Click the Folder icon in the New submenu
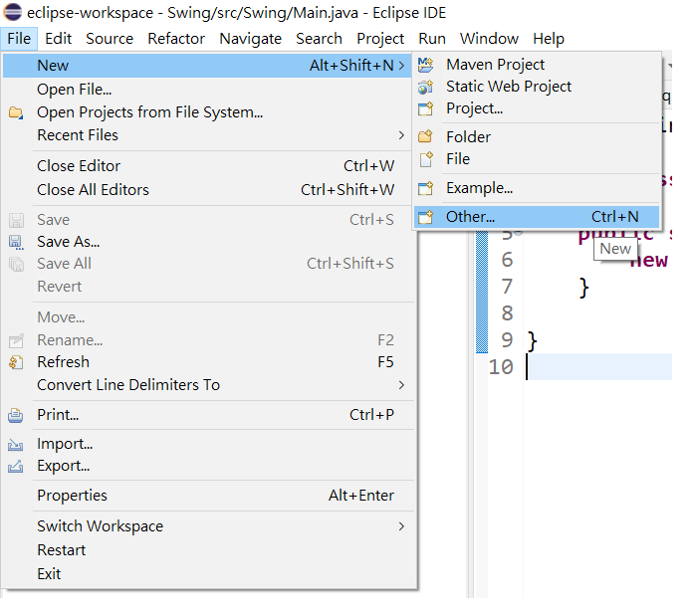 coord(425,137)
